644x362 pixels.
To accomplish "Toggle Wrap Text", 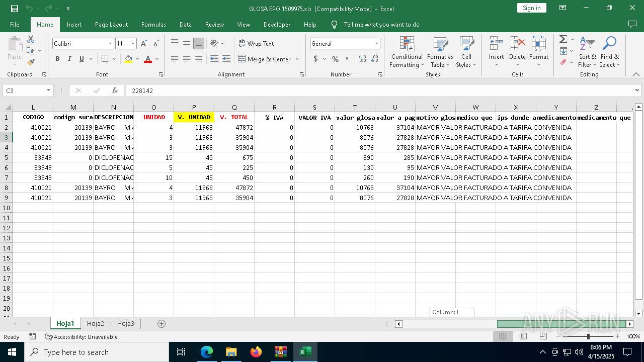I will point(256,43).
